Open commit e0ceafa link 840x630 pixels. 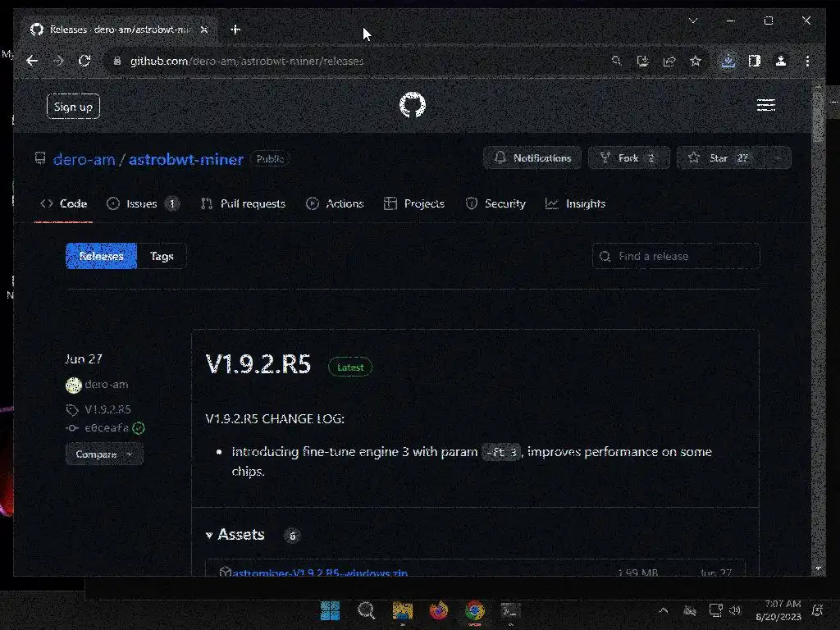point(107,428)
